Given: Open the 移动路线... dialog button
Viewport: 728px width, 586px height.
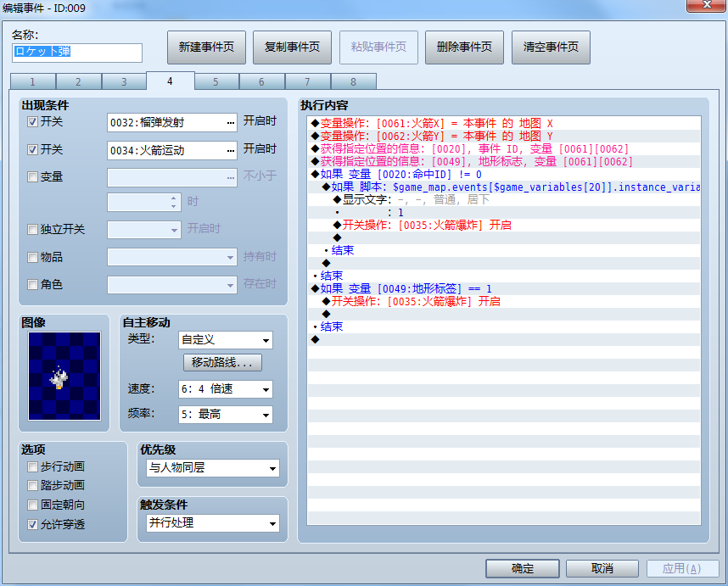Looking at the screenshot, I should pyautogui.click(x=222, y=362).
